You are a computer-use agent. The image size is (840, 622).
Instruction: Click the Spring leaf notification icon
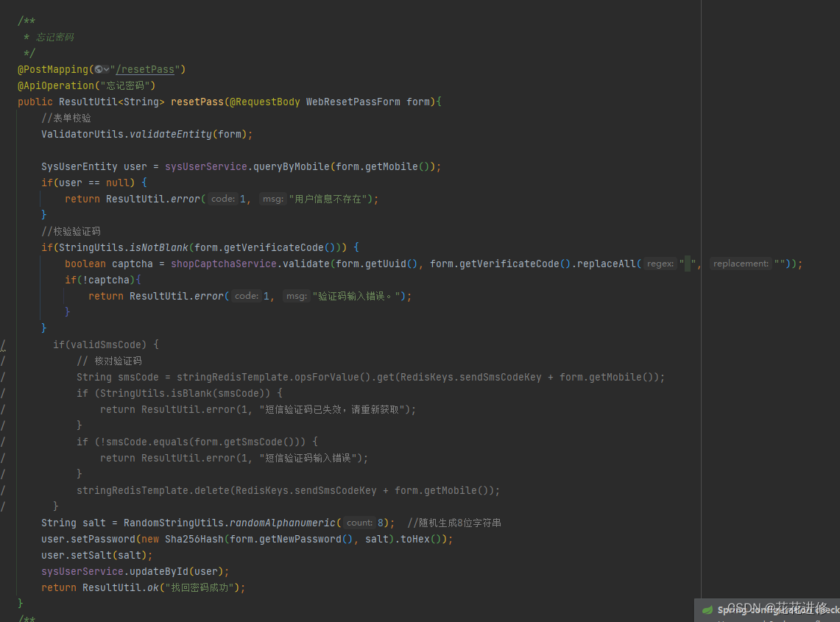[707, 610]
